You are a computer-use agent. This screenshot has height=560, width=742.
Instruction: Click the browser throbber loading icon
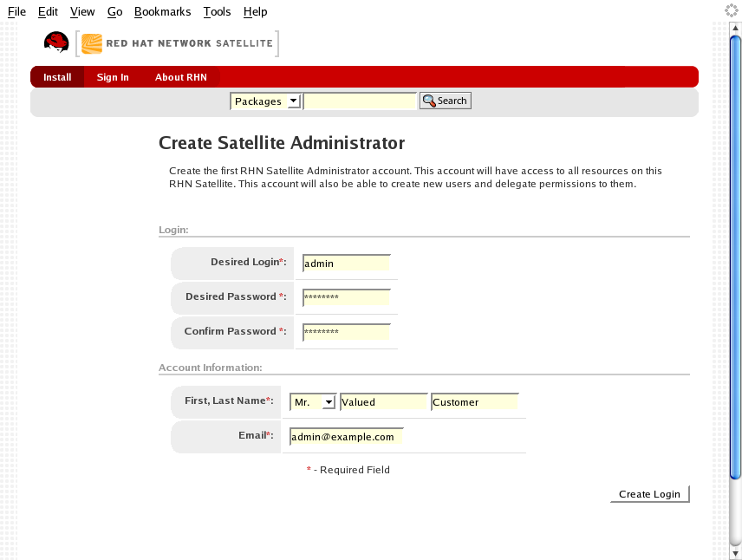[731, 11]
